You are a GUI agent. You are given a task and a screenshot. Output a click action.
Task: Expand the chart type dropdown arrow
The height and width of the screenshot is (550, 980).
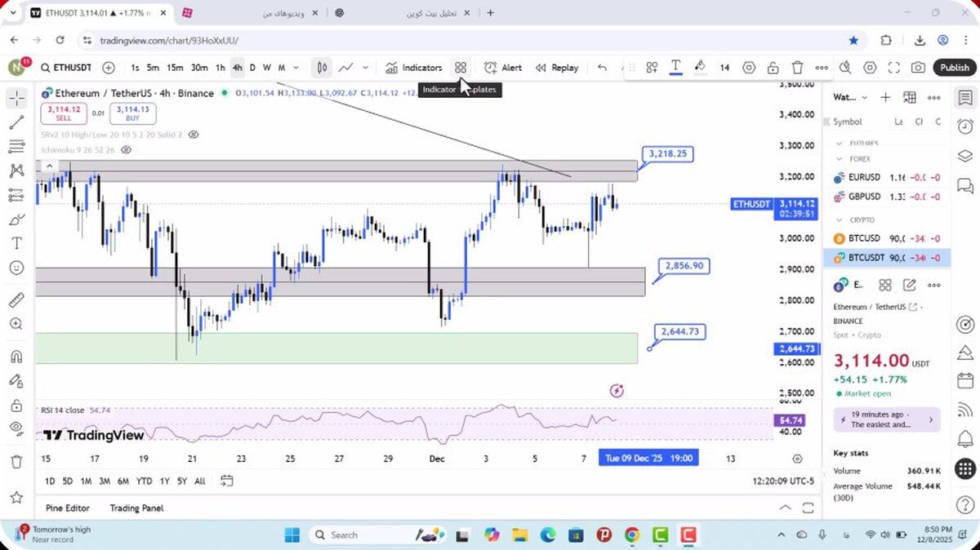tap(365, 68)
